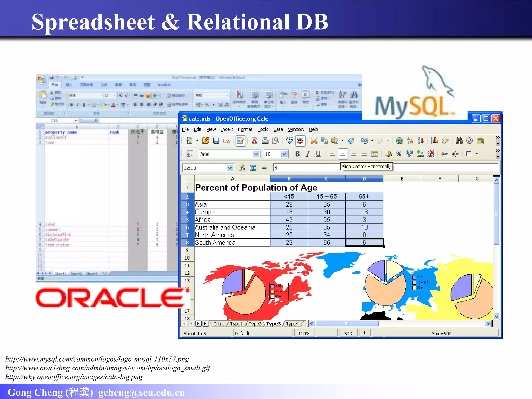Click the STD selection mode in status bar
This screenshot has width=532, height=399.
[x=348, y=334]
